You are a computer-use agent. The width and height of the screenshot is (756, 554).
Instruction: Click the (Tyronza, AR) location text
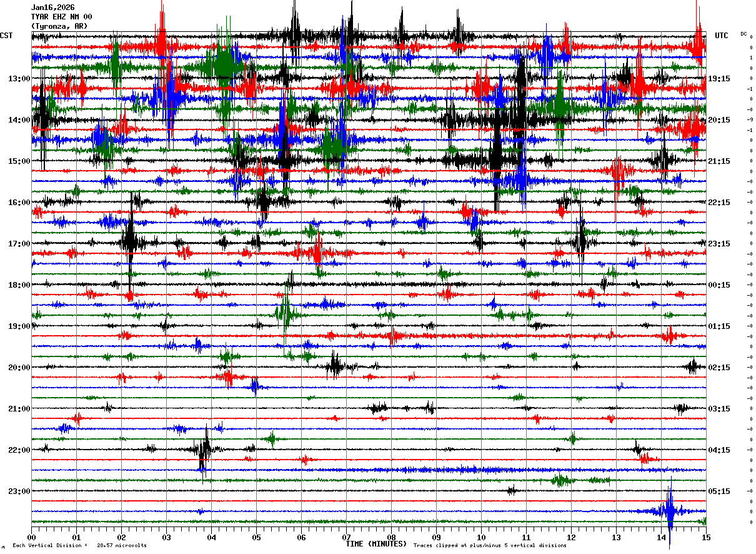point(59,26)
